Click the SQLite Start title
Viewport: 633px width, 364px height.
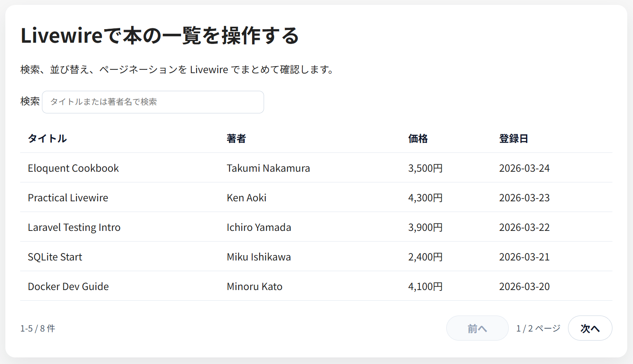[55, 257]
